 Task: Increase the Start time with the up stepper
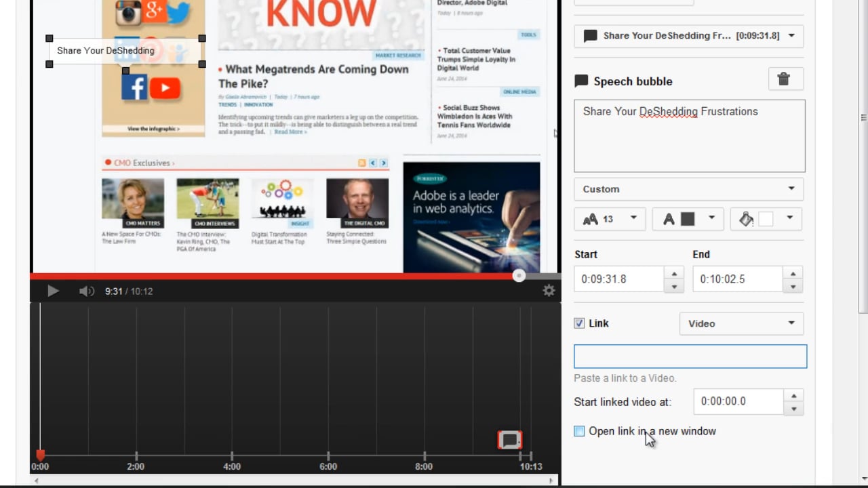pos(673,273)
